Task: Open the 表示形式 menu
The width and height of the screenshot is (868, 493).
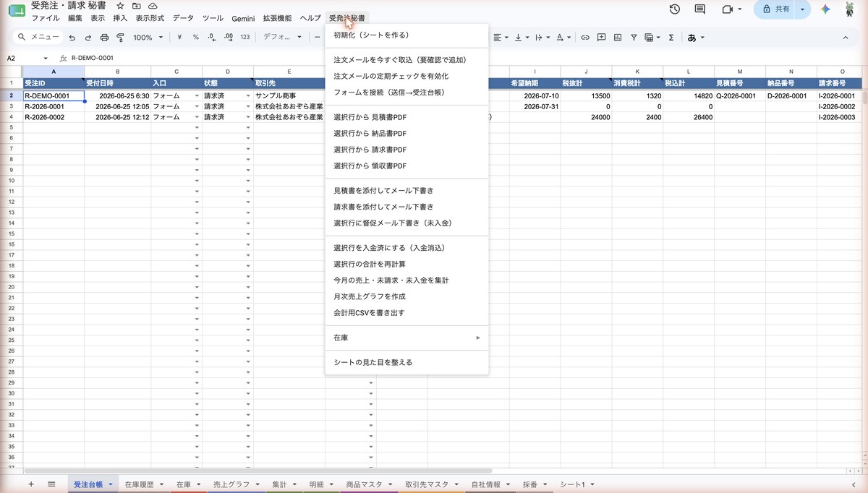Action: [x=150, y=18]
